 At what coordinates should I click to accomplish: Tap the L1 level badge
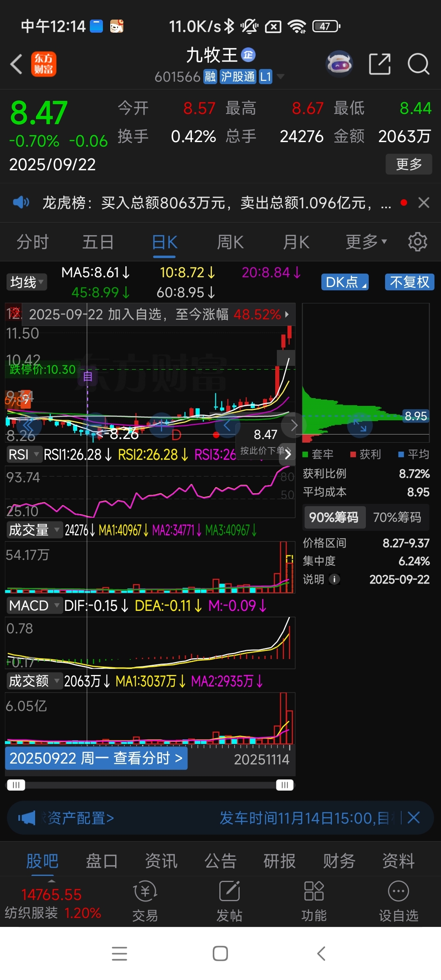point(265,76)
